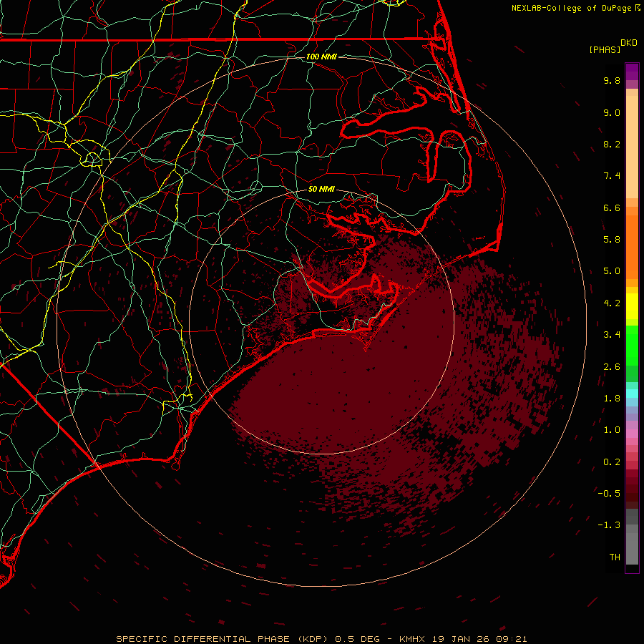644x644 pixels.
Task: Pick the pink band of the color scale
Action: [632, 434]
